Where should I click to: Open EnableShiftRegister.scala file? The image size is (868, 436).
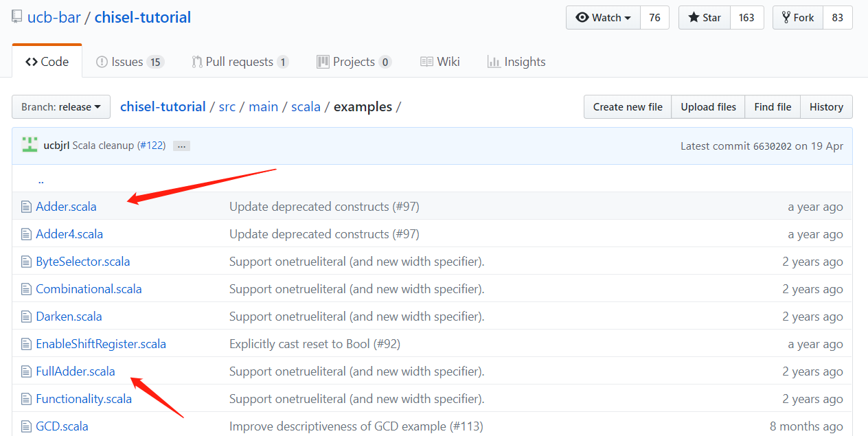pyautogui.click(x=101, y=344)
